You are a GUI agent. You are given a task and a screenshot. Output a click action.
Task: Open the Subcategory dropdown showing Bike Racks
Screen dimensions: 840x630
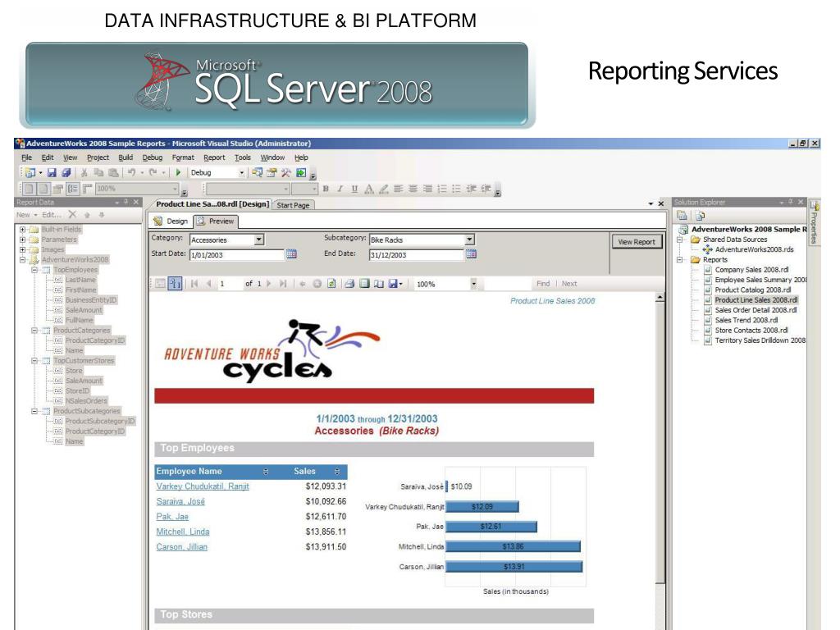tap(469, 240)
